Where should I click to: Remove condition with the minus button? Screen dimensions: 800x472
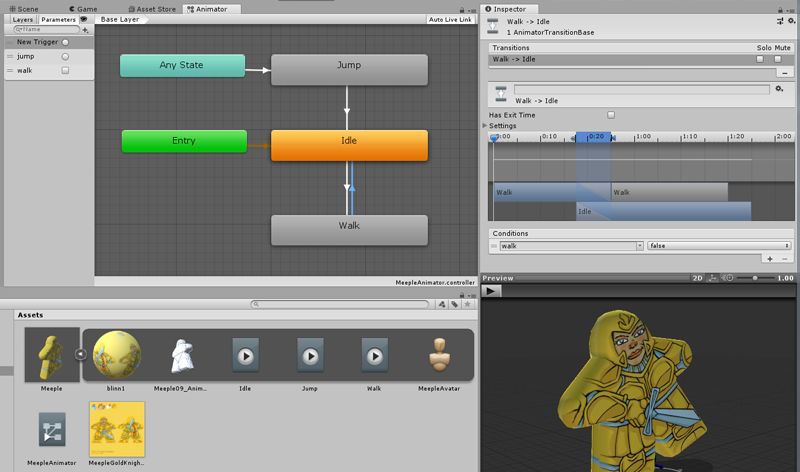(785, 259)
